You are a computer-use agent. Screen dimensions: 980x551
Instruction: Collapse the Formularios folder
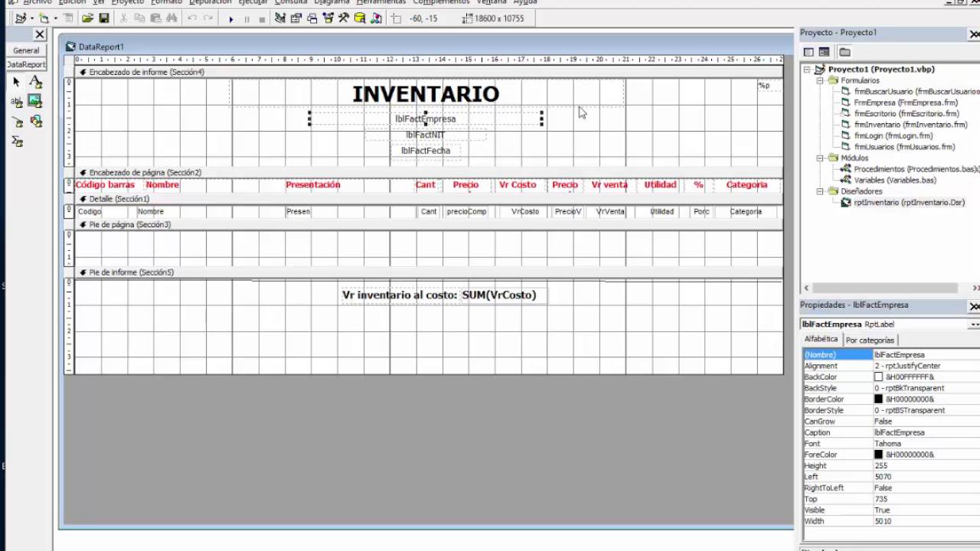point(820,80)
